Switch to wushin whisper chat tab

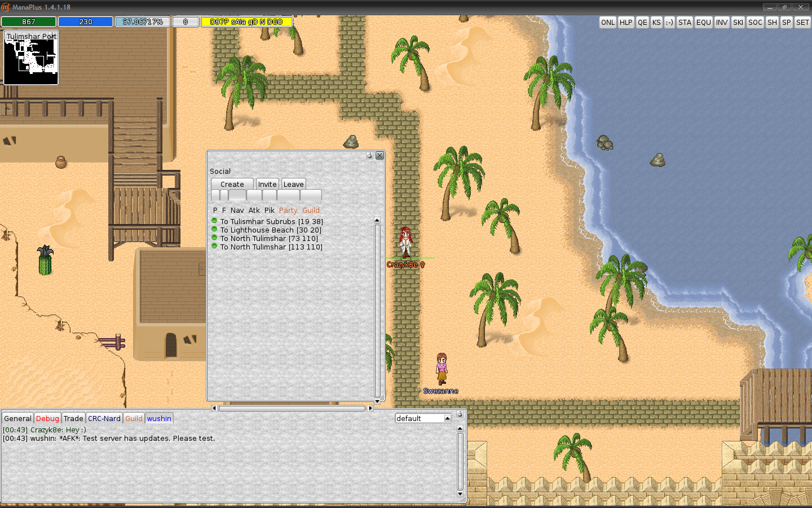(x=159, y=418)
